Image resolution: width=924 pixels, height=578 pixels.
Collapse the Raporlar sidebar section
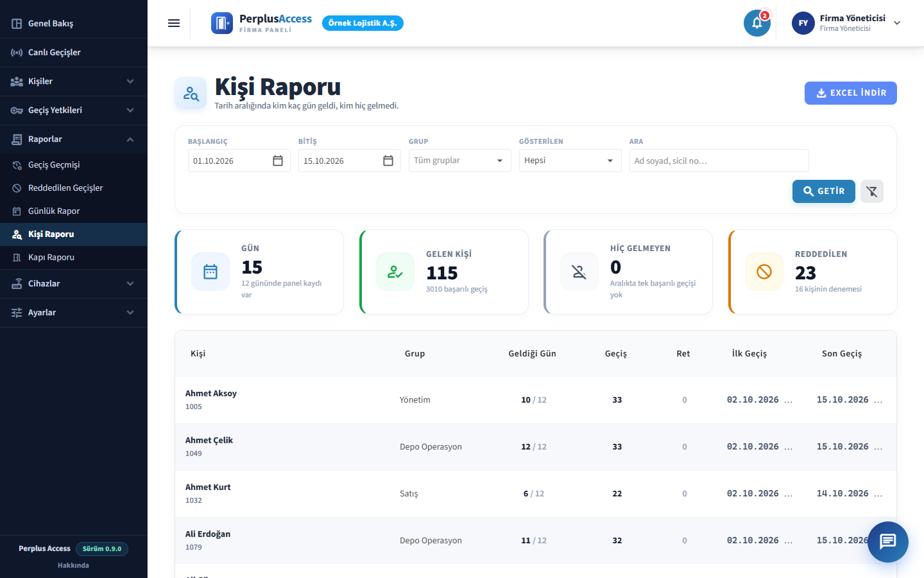tap(74, 139)
